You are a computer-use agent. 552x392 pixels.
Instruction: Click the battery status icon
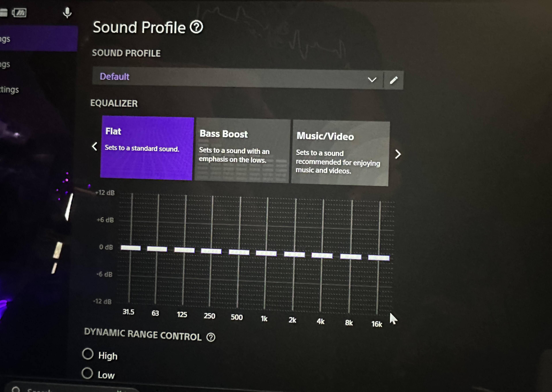(19, 13)
